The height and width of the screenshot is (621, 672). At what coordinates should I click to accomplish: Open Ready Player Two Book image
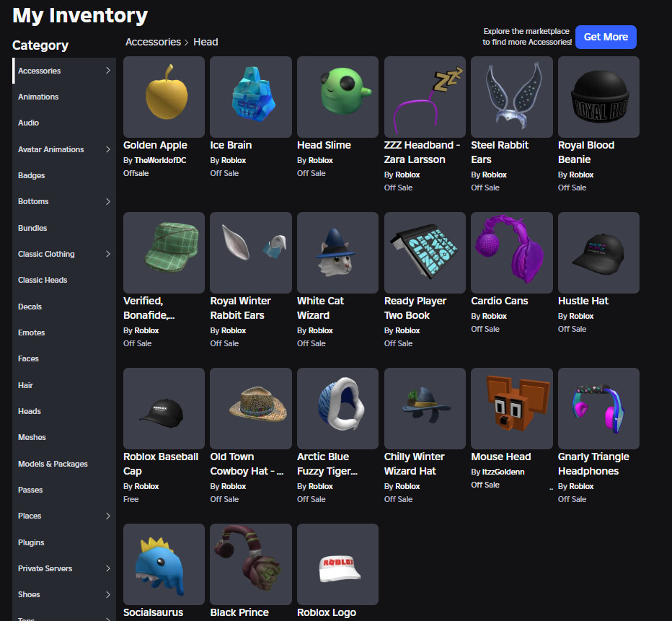425,253
